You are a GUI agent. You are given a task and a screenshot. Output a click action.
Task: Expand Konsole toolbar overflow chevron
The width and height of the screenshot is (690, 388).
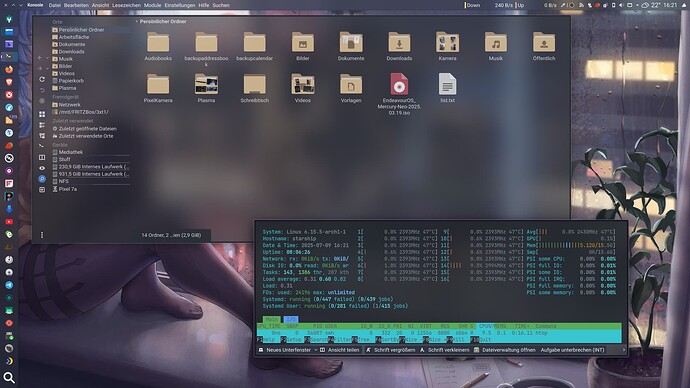pos(623,350)
